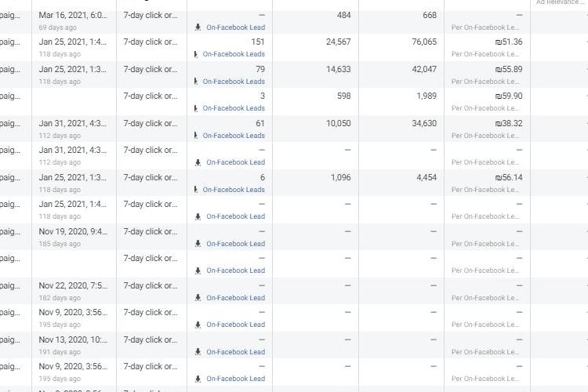Click the cost value ₪38.32
The height and width of the screenshot is (392, 588).
click(509, 123)
